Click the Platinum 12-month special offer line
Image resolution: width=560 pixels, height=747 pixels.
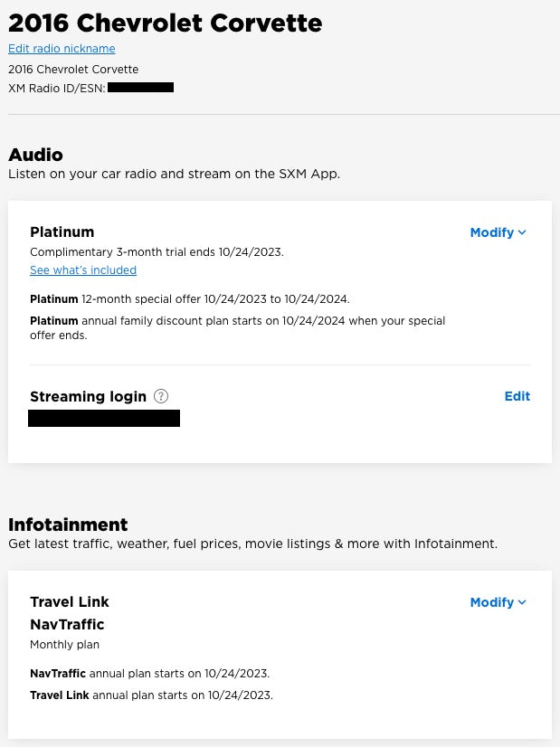[x=190, y=299]
